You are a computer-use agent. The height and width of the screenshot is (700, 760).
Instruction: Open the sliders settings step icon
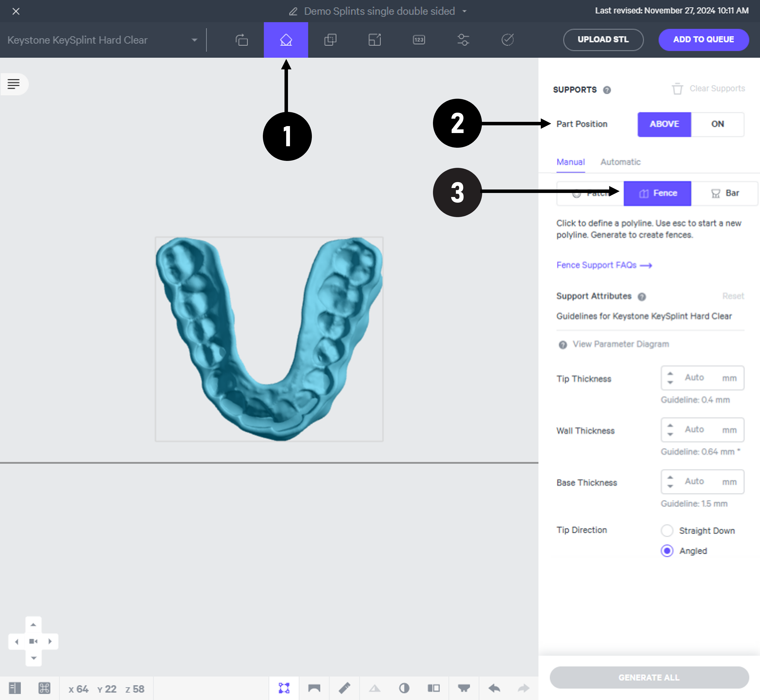463,40
